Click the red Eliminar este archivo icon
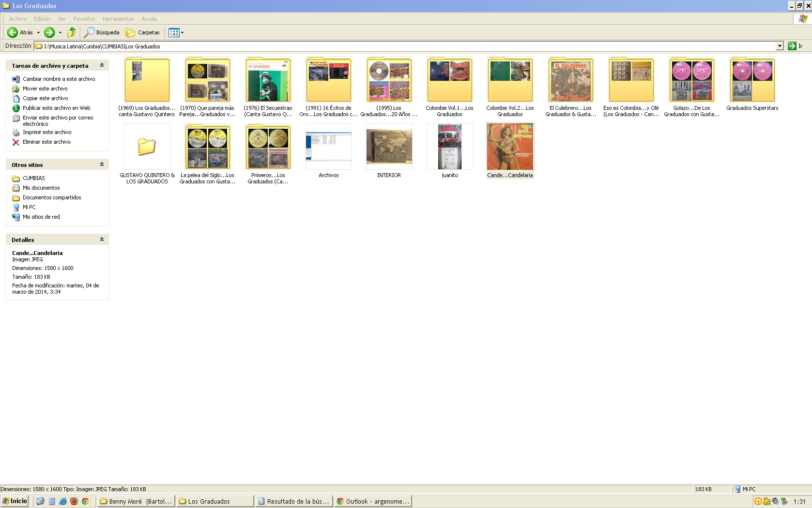Image resolution: width=812 pixels, height=508 pixels. pos(16,142)
